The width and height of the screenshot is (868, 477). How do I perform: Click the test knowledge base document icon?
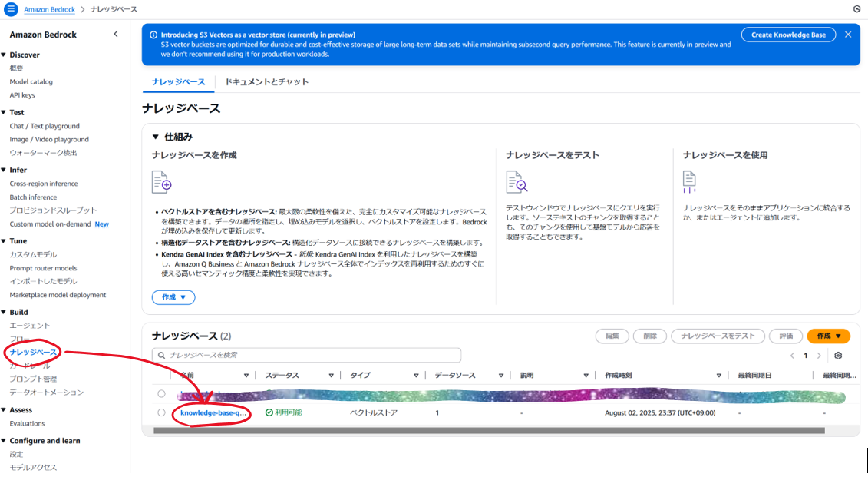click(517, 182)
